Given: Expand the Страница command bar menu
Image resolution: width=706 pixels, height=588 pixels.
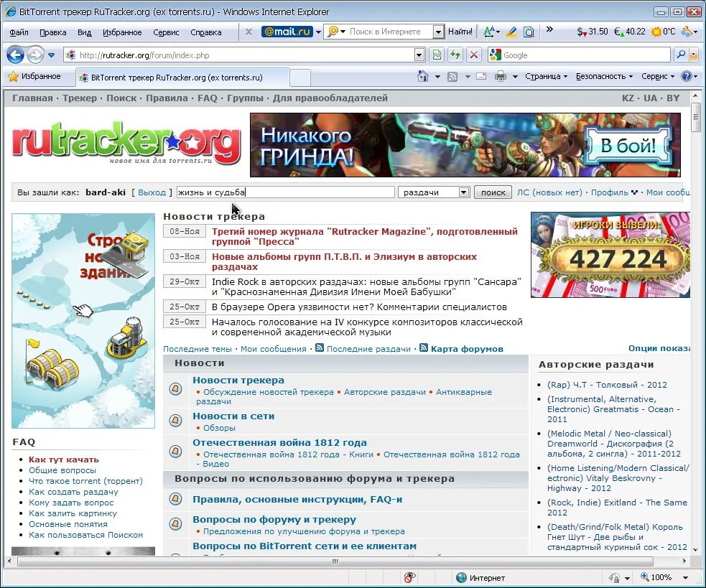Looking at the screenshot, I should click(x=546, y=77).
